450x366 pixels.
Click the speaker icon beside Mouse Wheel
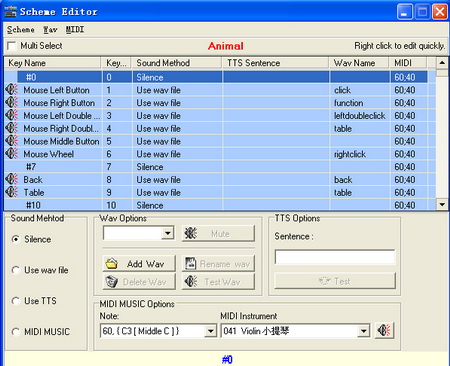pos(11,154)
